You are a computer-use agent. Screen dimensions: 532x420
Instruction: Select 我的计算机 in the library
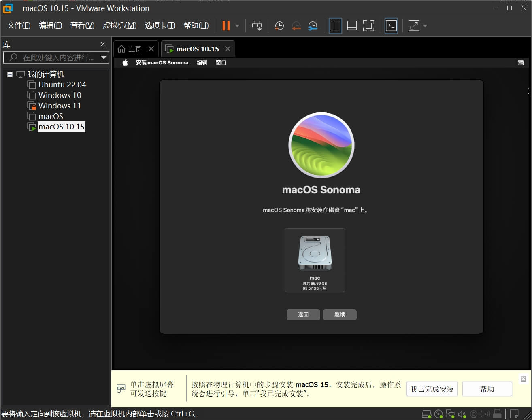click(45, 74)
